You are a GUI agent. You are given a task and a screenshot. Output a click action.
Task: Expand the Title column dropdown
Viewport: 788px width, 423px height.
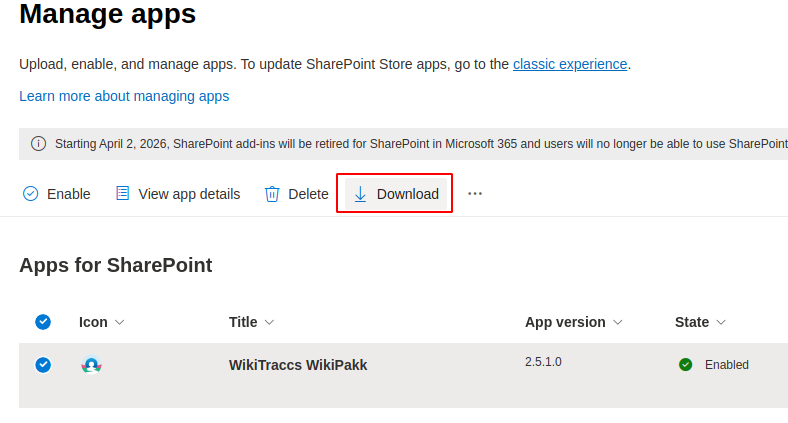coord(269,323)
